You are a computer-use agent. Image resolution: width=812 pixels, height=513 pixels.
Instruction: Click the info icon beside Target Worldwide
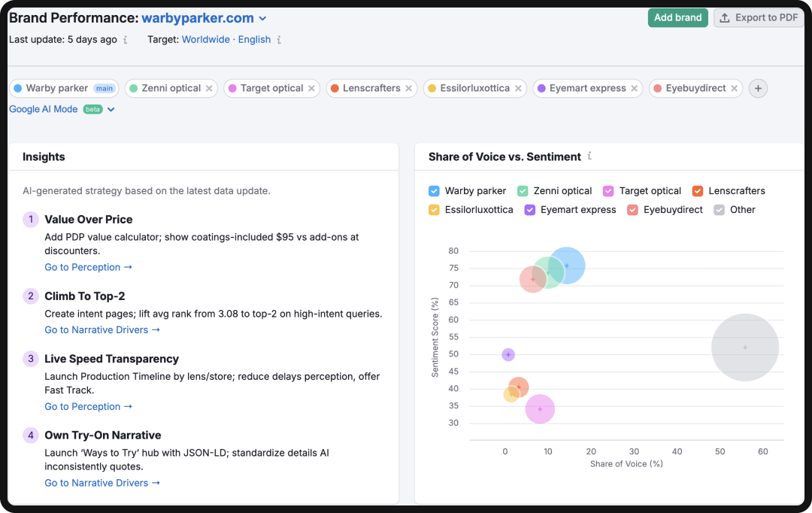[279, 39]
